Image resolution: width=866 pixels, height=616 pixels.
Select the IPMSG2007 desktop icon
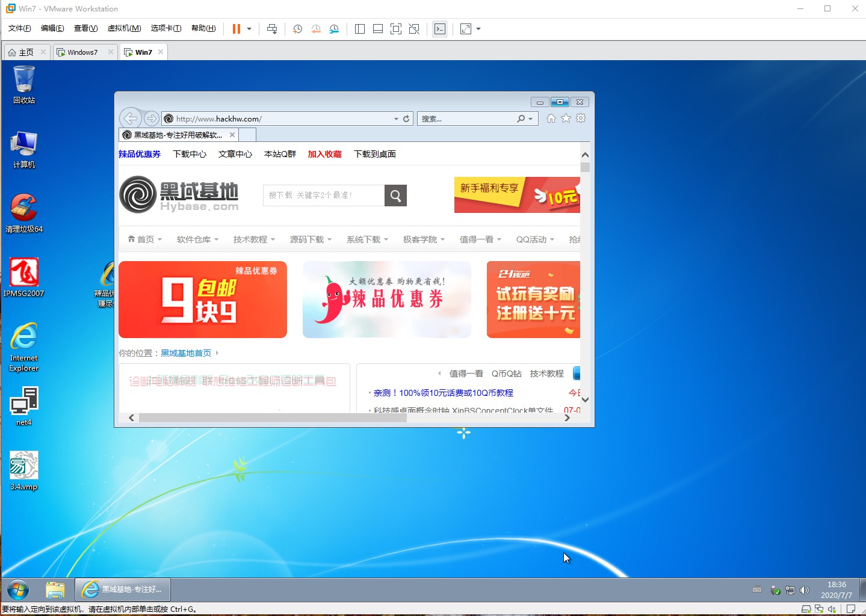click(x=24, y=277)
